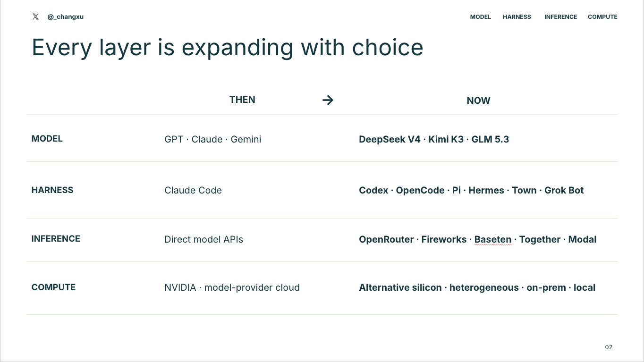Viewport: 644px width, 362px height.
Task: Click the word 'Together'
Action: pos(540,239)
